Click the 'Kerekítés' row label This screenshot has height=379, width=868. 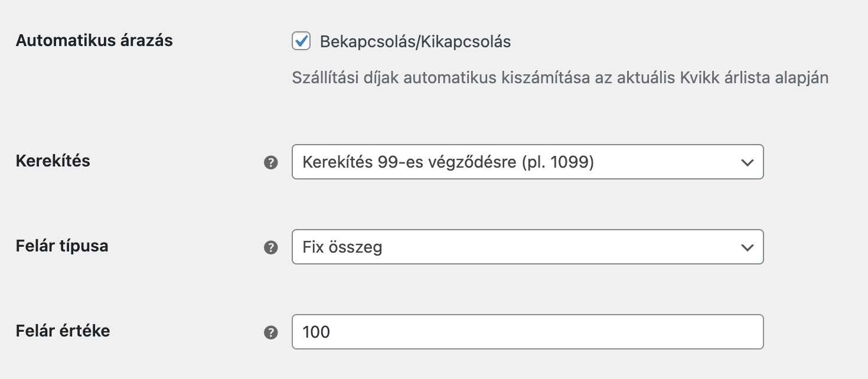53,161
